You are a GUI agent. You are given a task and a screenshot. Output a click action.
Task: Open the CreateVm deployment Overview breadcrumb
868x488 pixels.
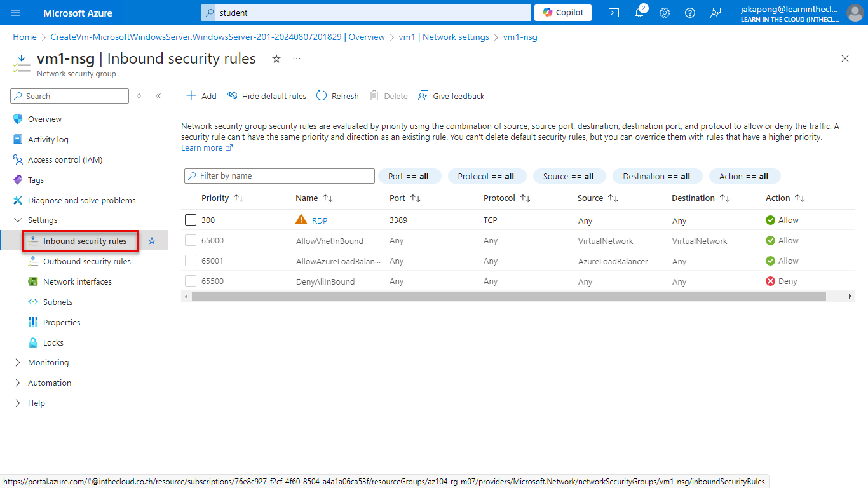pos(218,37)
